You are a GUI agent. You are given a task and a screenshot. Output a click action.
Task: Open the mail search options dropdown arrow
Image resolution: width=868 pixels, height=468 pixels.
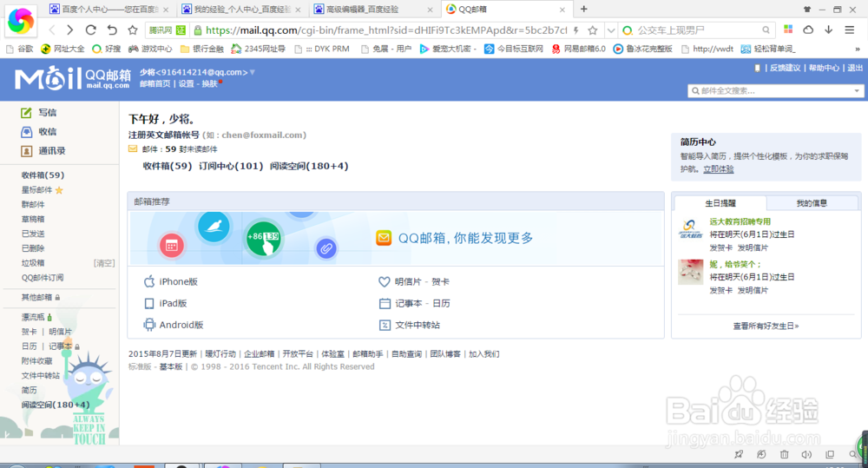[857, 91]
